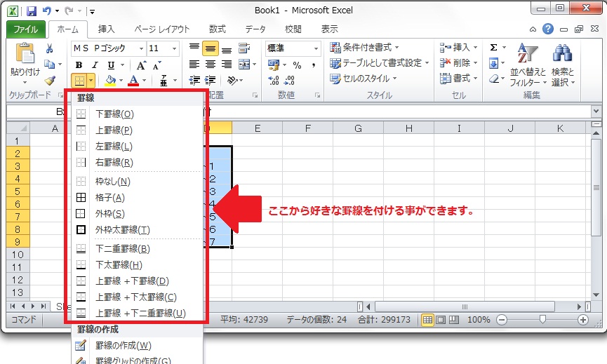Click the horizontal scrollbar
Screen dimensions: 607x364
(x=465, y=307)
